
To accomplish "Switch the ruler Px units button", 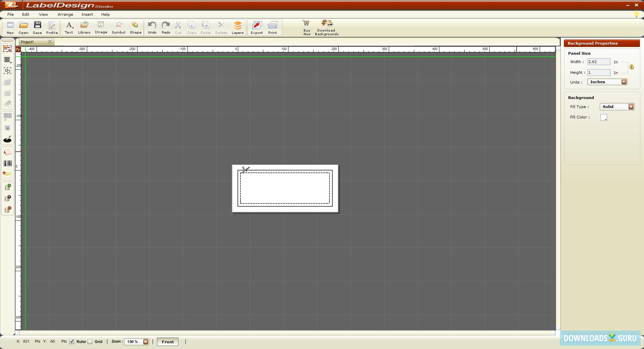I will (x=18, y=49).
